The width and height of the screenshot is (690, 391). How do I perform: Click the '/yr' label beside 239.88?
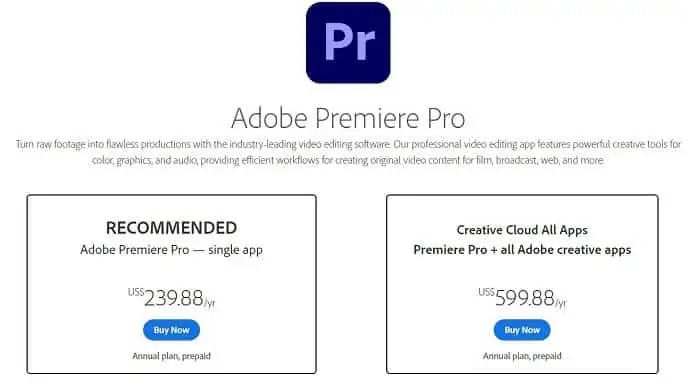[210, 303]
